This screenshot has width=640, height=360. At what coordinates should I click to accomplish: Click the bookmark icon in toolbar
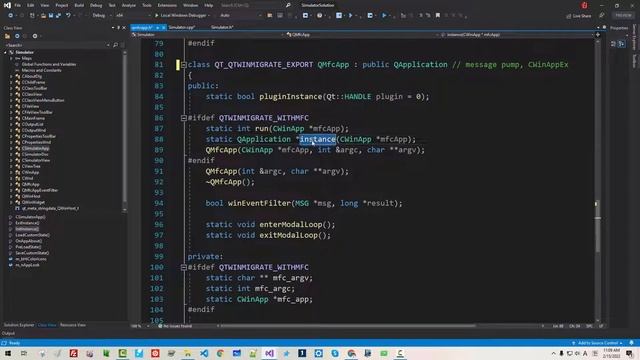(438, 16)
